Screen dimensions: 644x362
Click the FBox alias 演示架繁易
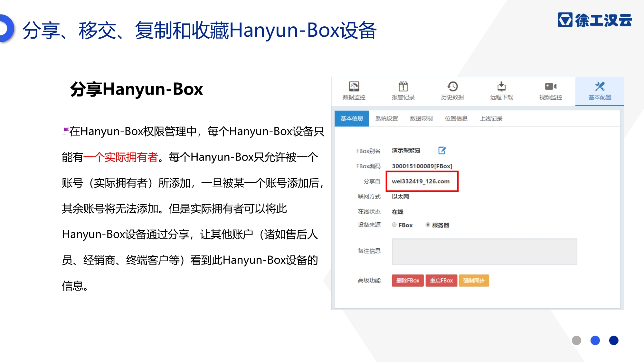click(406, 150)
